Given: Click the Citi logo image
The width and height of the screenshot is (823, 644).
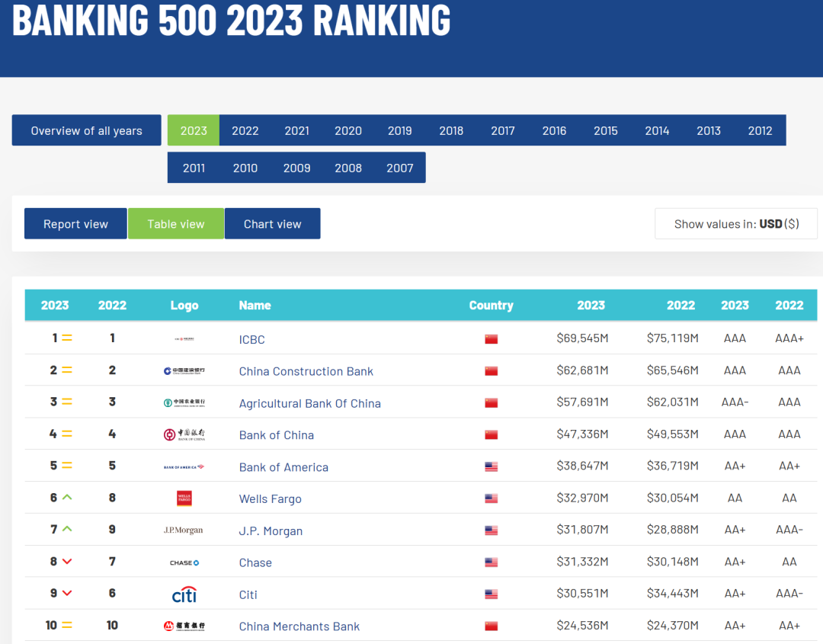Looking at the screenshot, I should 184,594.
